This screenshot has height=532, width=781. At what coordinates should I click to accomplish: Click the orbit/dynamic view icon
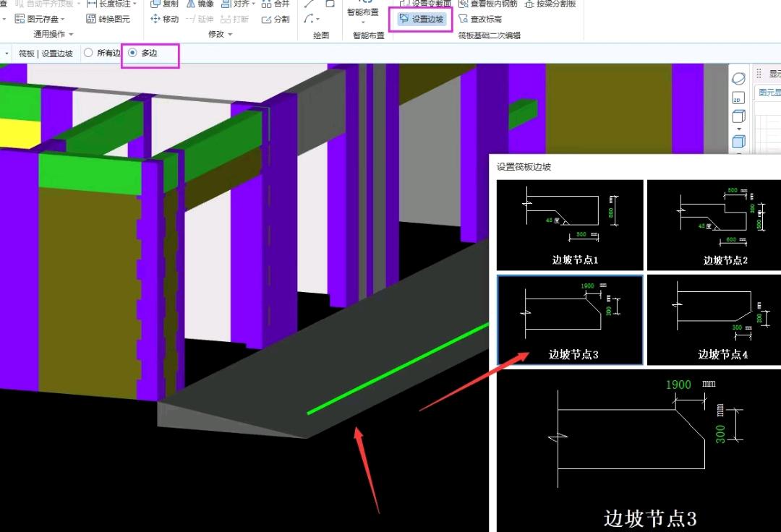(x=738, y=79)
